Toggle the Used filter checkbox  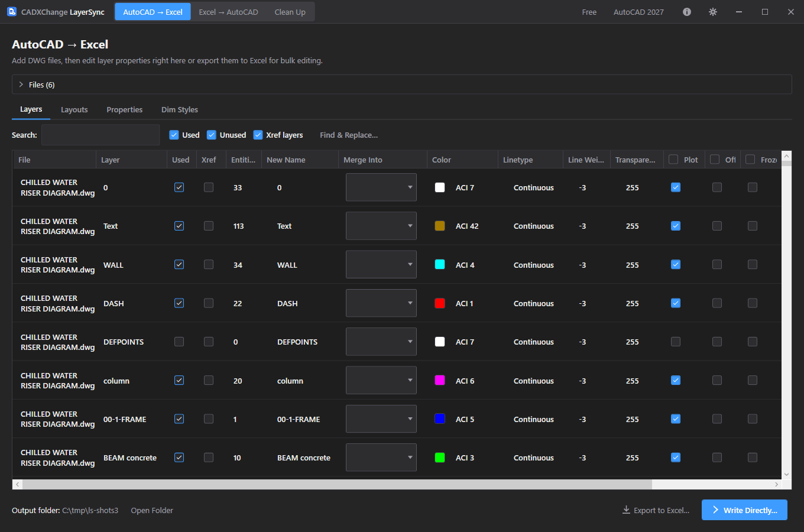(x=174, y=135)
